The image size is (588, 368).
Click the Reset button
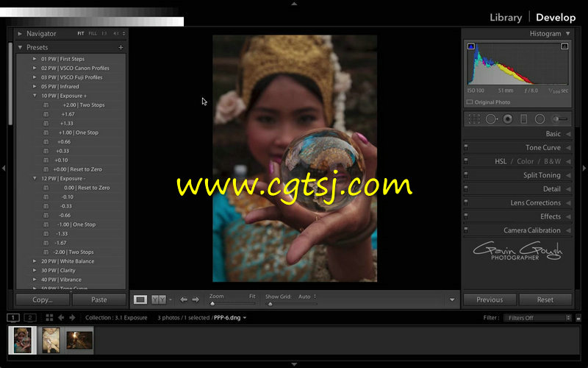tap(545, 300)
